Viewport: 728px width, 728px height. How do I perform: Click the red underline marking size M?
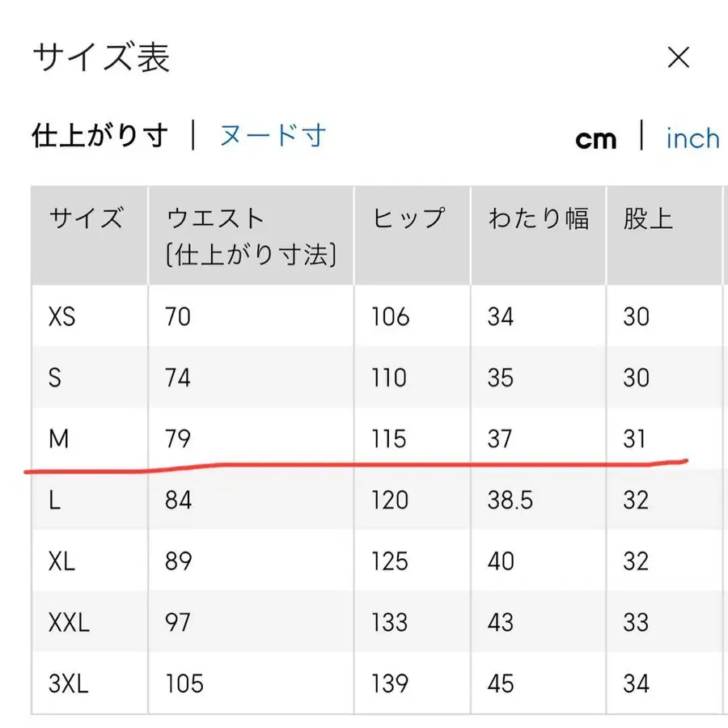pos(356,468)
